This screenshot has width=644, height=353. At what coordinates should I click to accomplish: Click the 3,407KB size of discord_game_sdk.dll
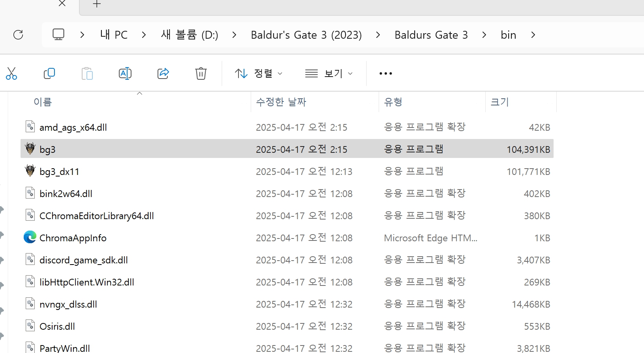pyautogui.click(x=533, y=260)
